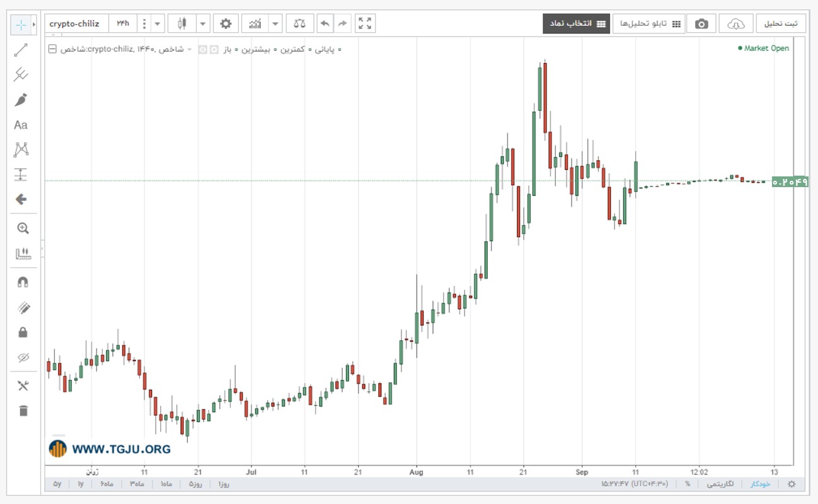Select the 1y time range tab

(x=81, y=484)
